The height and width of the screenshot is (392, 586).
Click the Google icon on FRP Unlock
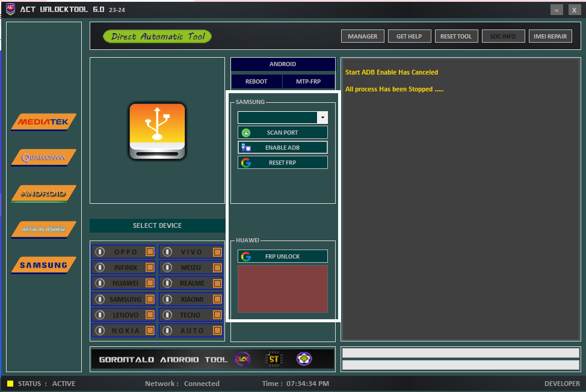point(246,257)
